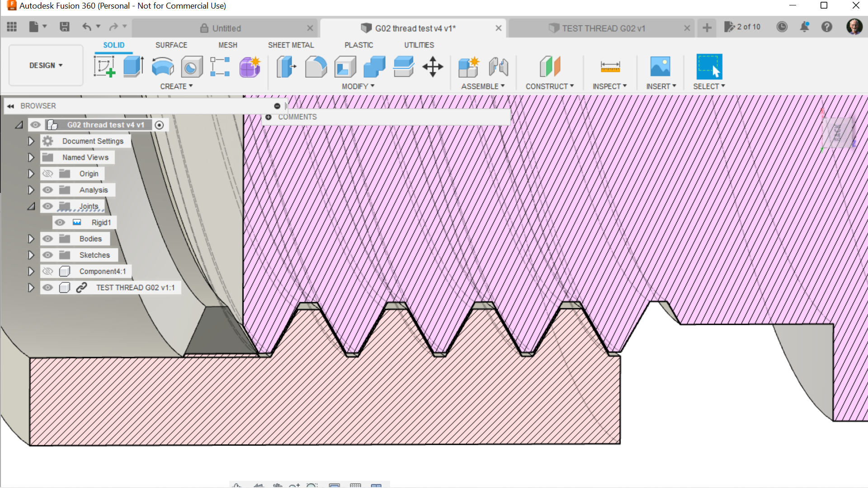Expand the Sketches folder
The image size is (868, 488).
pyautogui.click(x=30, y=255)
